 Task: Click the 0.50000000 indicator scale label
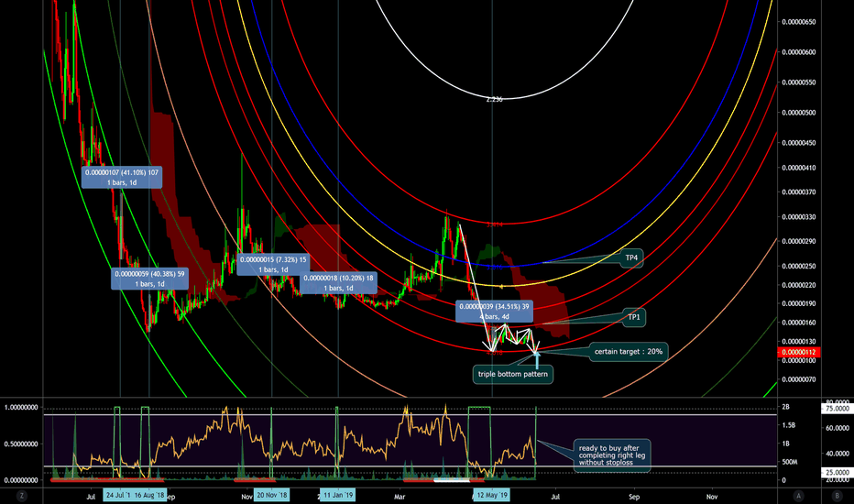coord(21,444)
